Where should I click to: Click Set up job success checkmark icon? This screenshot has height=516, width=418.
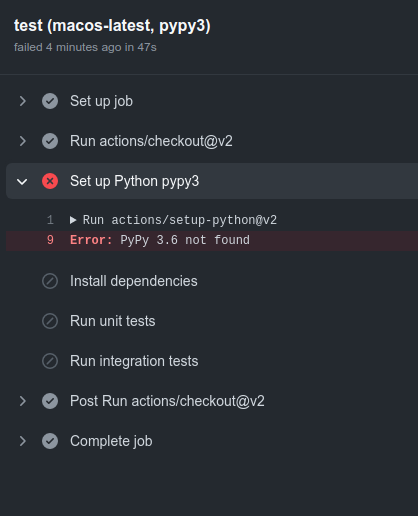[50, 101]
